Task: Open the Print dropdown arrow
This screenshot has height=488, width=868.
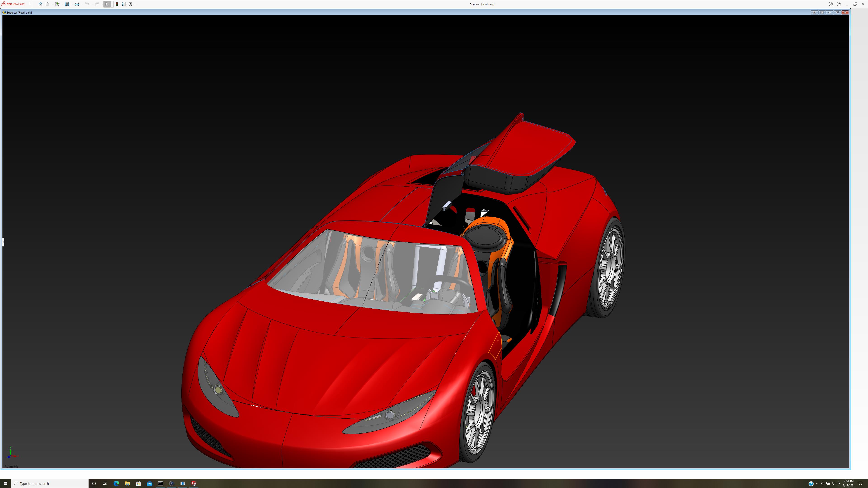Action: pyautogui.click(x=82, y=4)
